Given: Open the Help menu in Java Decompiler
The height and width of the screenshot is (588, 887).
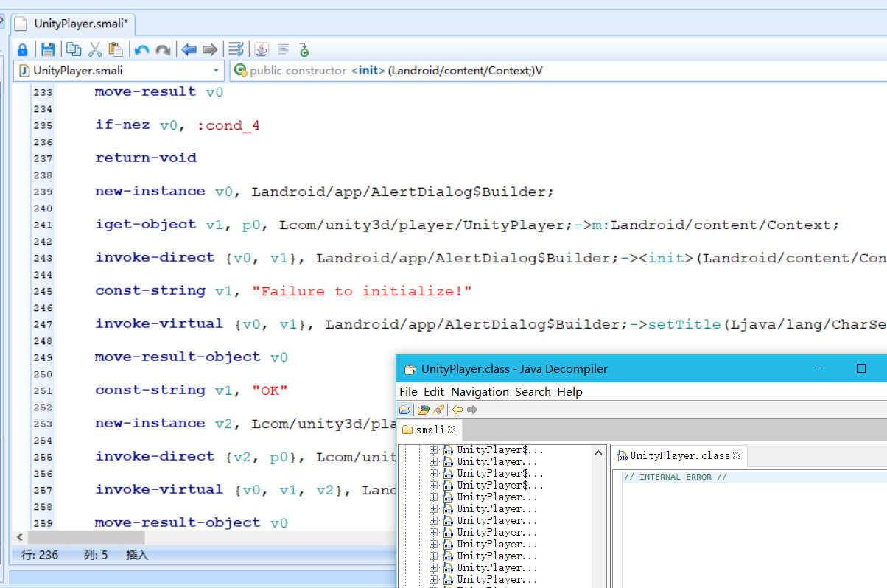Looking at the screenshot, I should click(569, 391).
